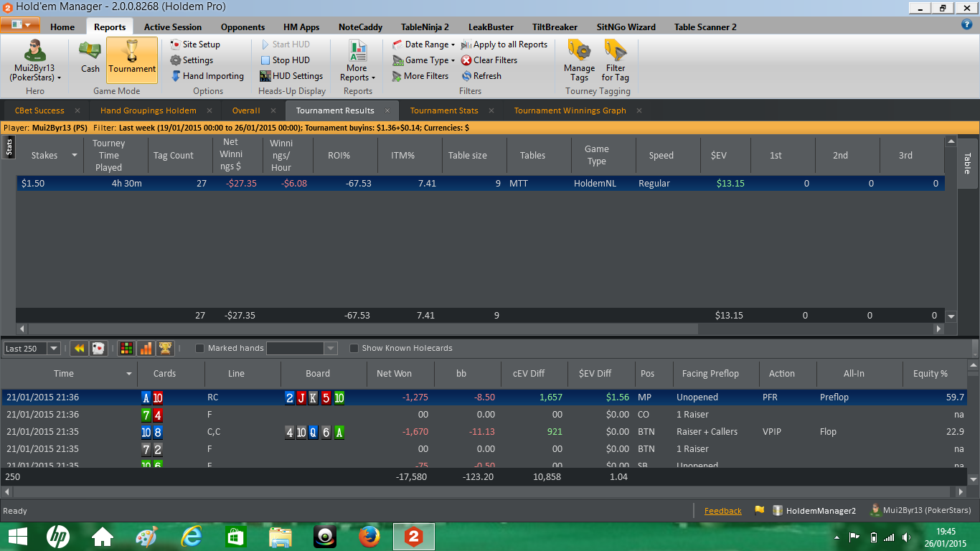
Task: Open the LeakBuster ribbon tab
Action: click(x=491, y=27)
